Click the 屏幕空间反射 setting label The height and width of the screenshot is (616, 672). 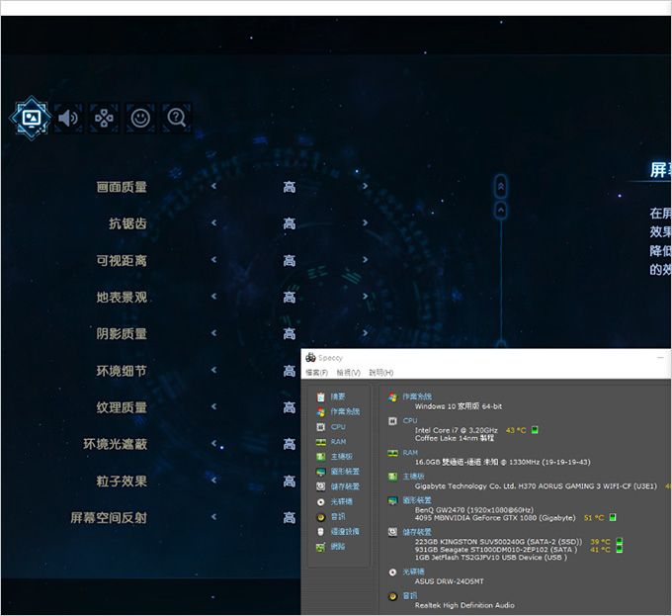coord(109,518)
